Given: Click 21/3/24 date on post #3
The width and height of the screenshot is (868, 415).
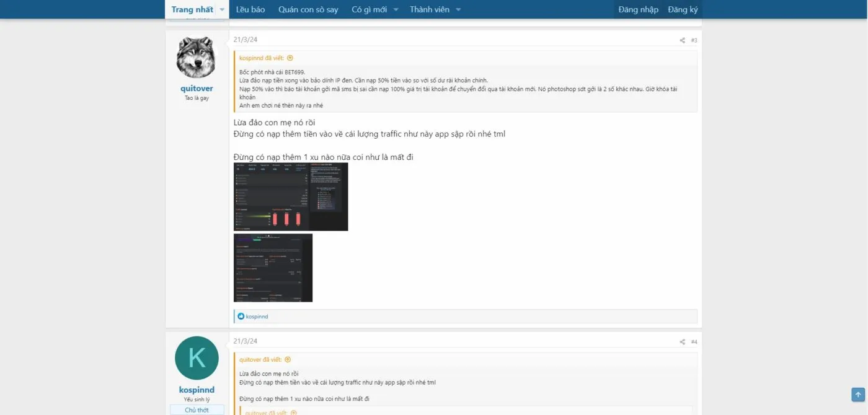Looking at the screenshot, I should [245, 40].
